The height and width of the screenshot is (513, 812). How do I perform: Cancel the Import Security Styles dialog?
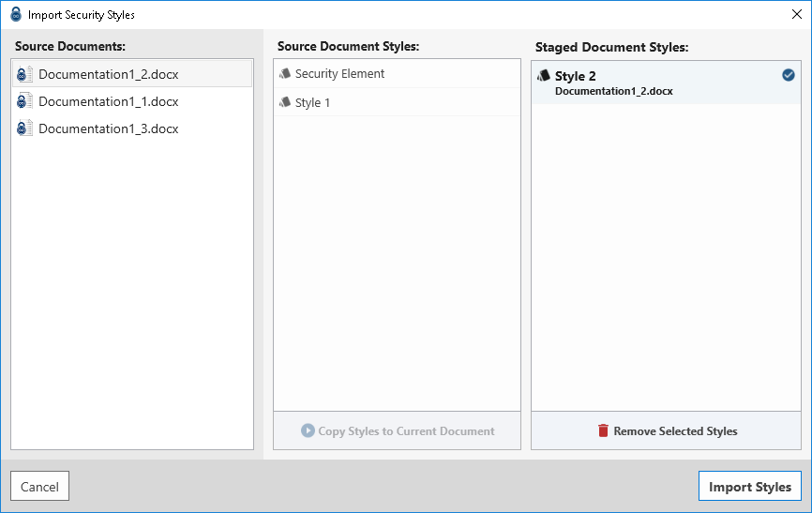(x=39, y=487)
